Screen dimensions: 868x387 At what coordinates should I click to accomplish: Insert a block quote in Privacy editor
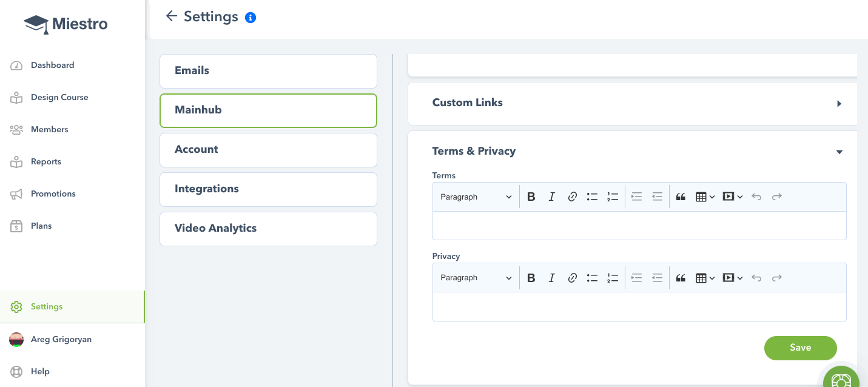click(681, 278)
